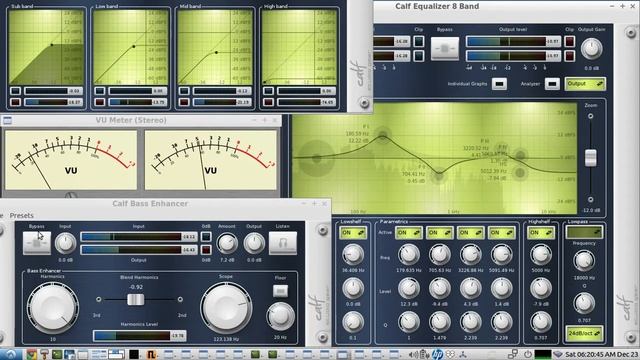
Task: Click the volume speaker icon in system tray
Action: [413, 354]
